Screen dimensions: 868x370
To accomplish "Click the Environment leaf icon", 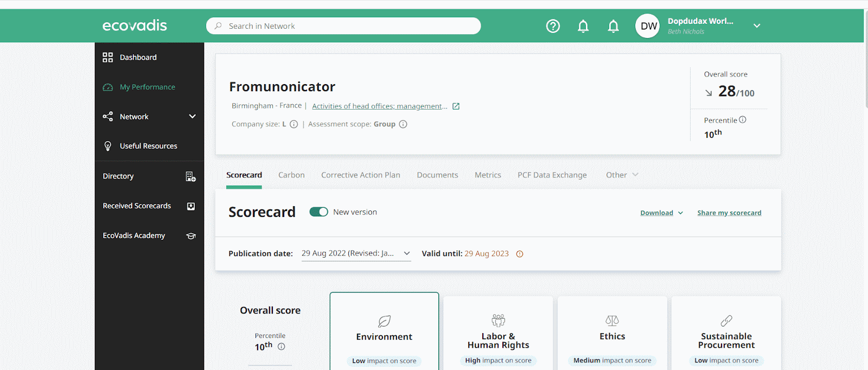I will pos(384,321).
